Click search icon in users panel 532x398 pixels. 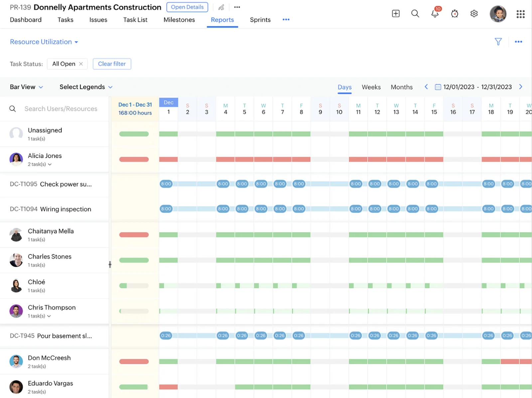[13, 109]
